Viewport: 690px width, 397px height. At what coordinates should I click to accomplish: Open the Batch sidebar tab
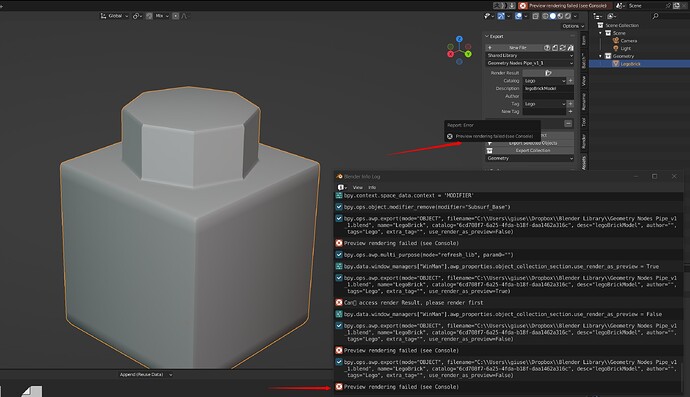tap(584, 60)
